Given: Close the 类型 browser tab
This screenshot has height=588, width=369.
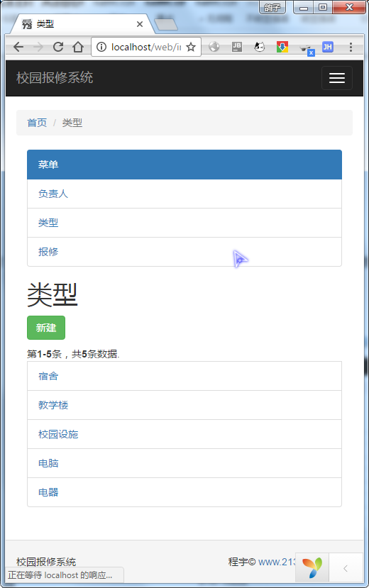Looking at the screenshot, I should pyautogui.click(x=140, y=24).
